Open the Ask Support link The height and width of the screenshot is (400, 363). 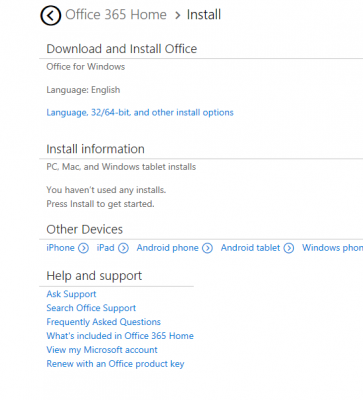pyautogui.click(x=71, y=294)
